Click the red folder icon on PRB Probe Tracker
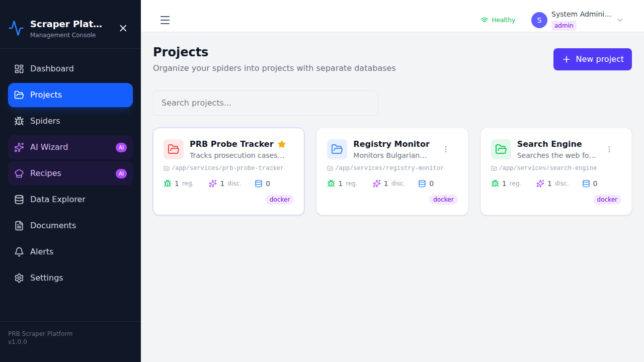This screenshot has width=644, height=362. (x=173, y=149)
